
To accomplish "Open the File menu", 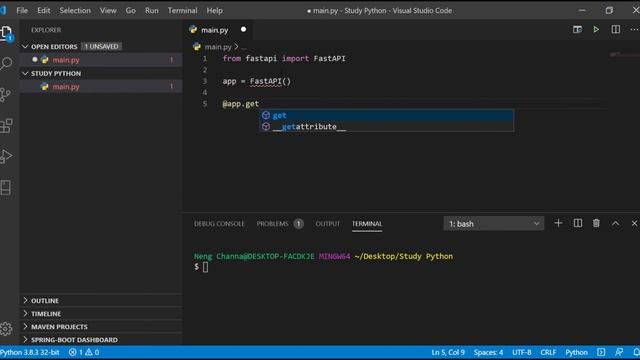I will pyautogui.click(x=22, y=11).
